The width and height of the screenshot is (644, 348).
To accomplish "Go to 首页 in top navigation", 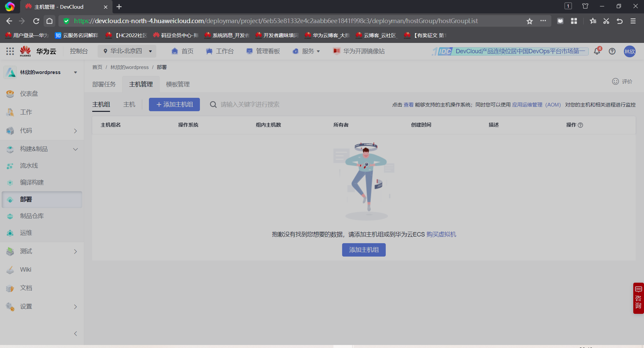I will [182, 51].
